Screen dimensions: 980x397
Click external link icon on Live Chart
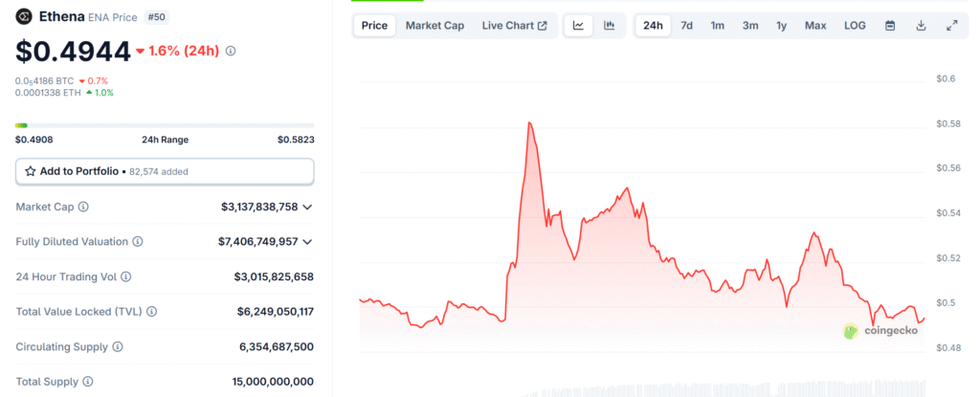point(543,26)
